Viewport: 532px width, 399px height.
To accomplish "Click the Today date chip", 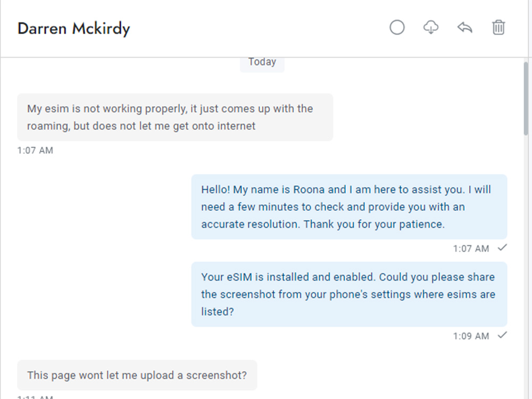I will 262,63.
